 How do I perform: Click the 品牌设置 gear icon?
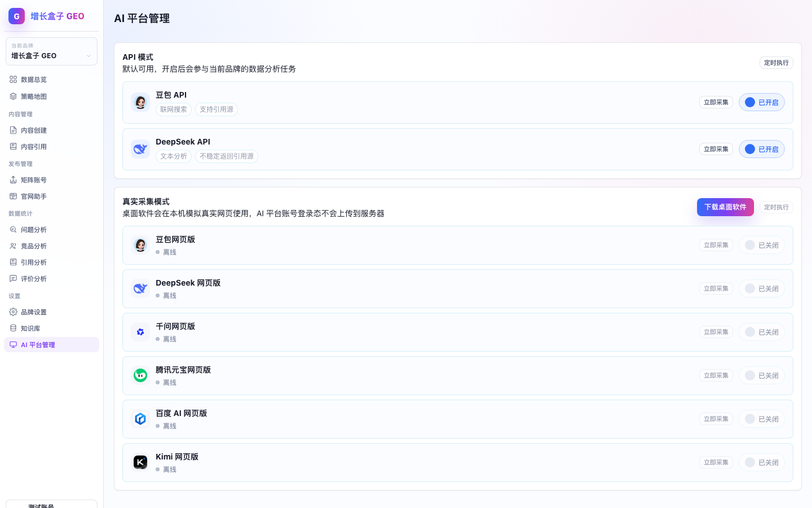(13, 312)
